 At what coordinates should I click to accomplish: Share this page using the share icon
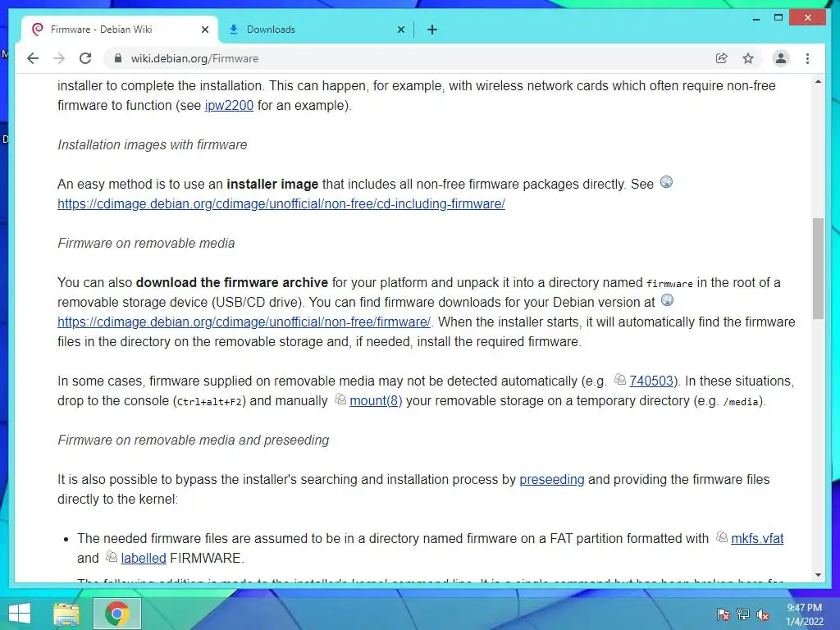click(722, 58)
